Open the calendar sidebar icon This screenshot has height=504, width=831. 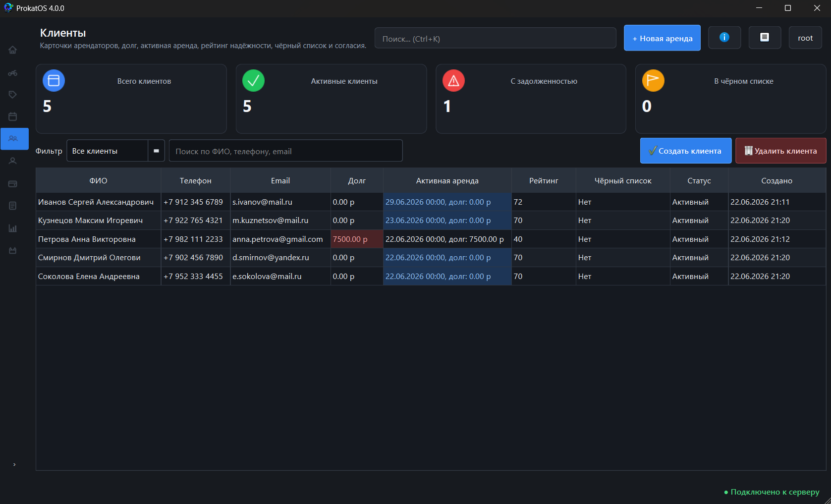coord(13,116)
